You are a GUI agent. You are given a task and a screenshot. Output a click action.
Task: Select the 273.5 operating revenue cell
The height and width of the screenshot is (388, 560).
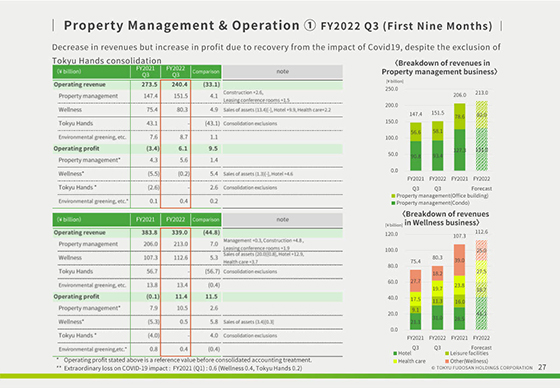tap(149, 84)
